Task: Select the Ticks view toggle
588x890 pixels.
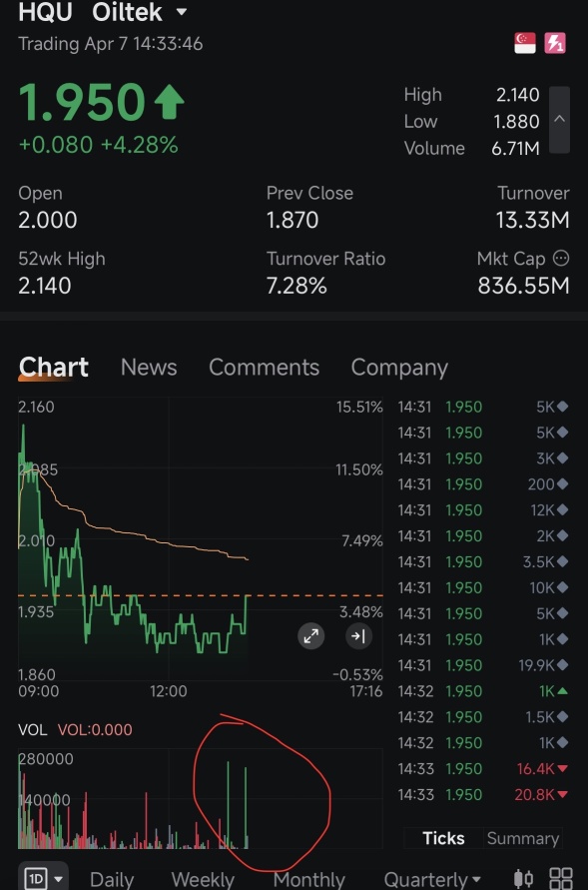Action: click(x=443, y=838)
